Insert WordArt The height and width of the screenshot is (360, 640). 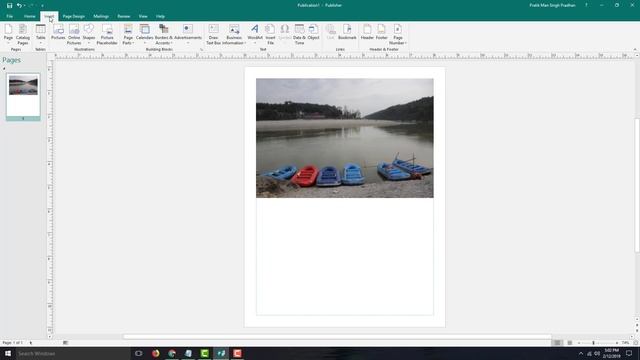[x=255, y=34]
